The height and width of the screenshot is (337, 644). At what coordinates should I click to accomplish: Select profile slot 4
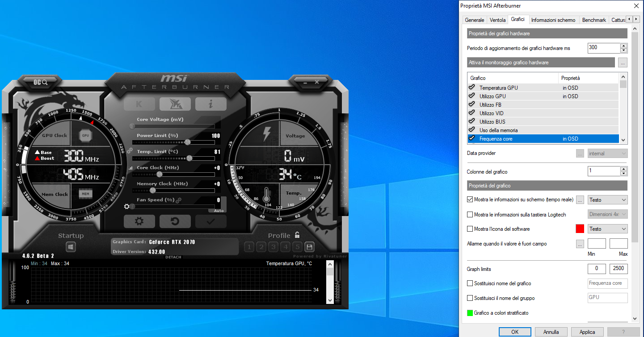tap(286, 247)
